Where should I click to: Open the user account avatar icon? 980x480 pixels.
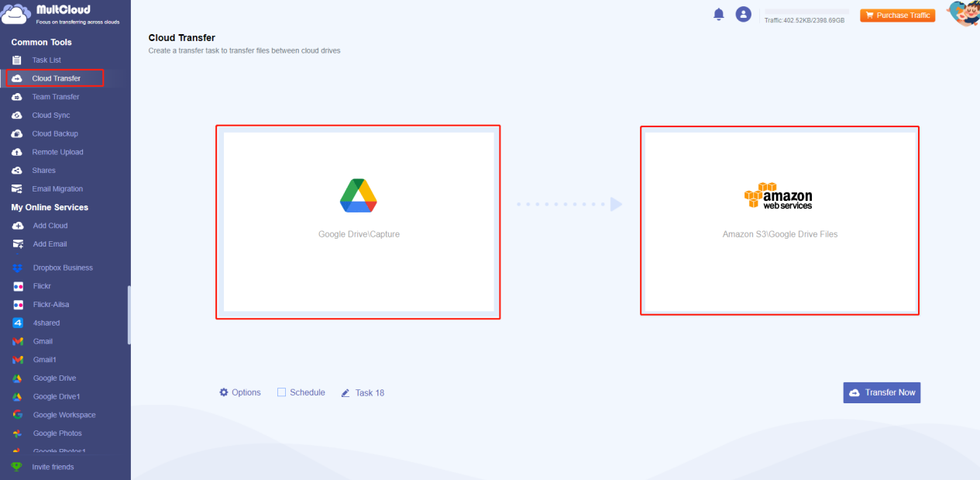coord(744,14)
